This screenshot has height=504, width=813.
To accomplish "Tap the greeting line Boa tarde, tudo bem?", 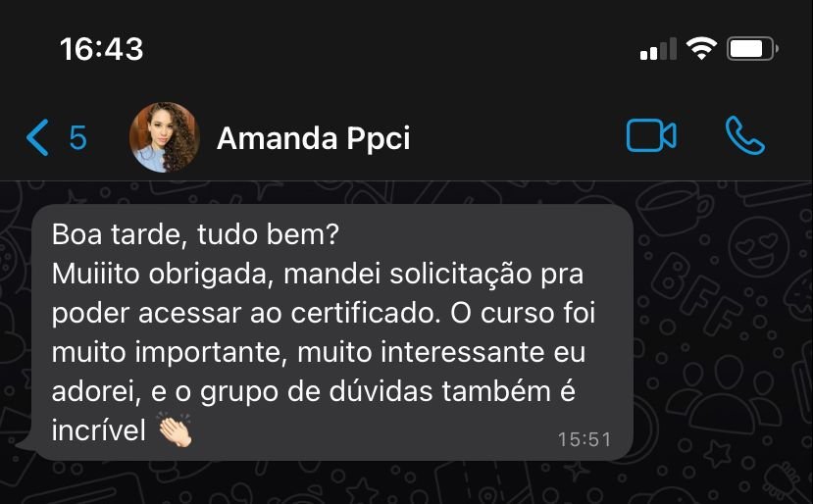I will coord(195,234).
